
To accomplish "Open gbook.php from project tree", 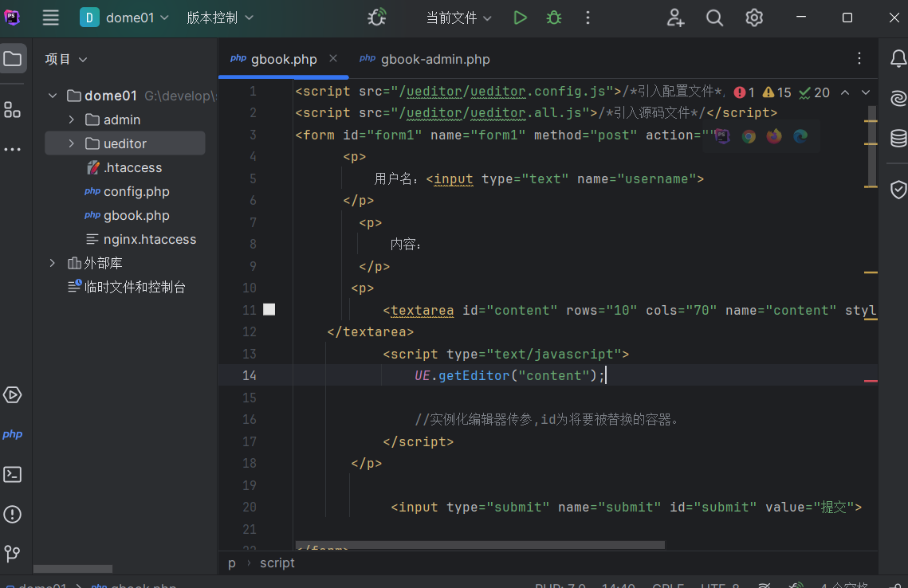I will click(127, 215).
